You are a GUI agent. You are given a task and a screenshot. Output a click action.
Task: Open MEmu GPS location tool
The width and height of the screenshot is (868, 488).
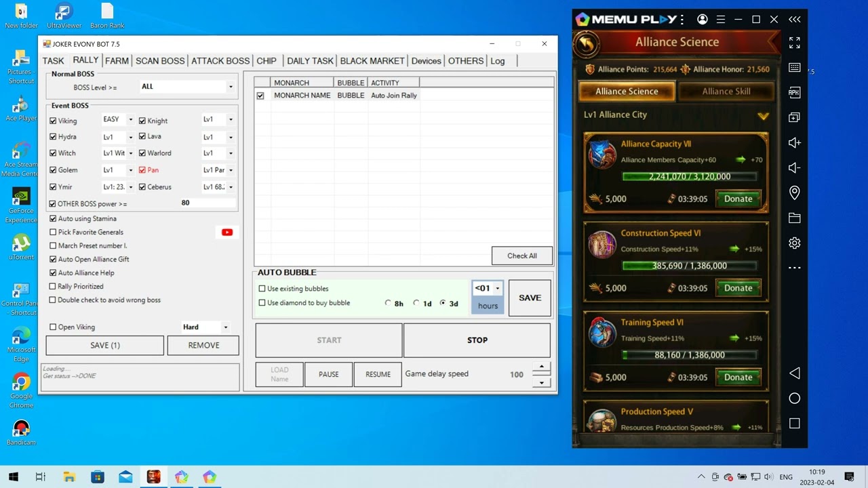(x=795, y=193)
